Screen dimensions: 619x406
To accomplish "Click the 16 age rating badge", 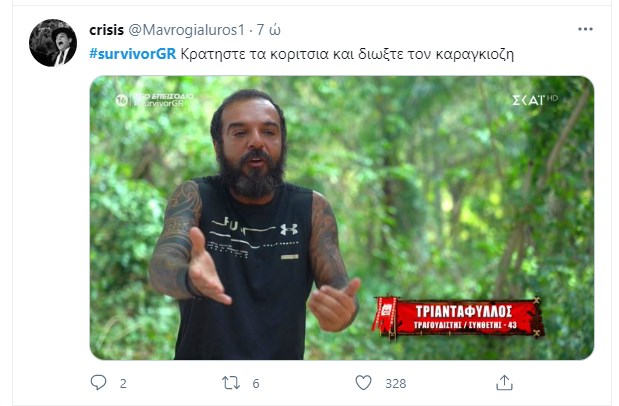I will 121,100.
